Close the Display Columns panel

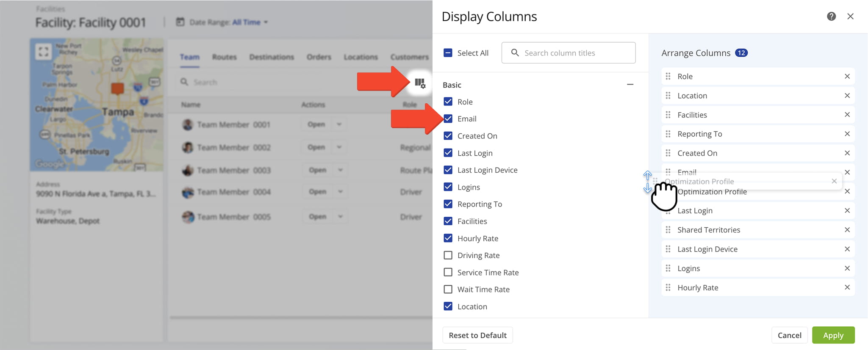tap(850, 17)
